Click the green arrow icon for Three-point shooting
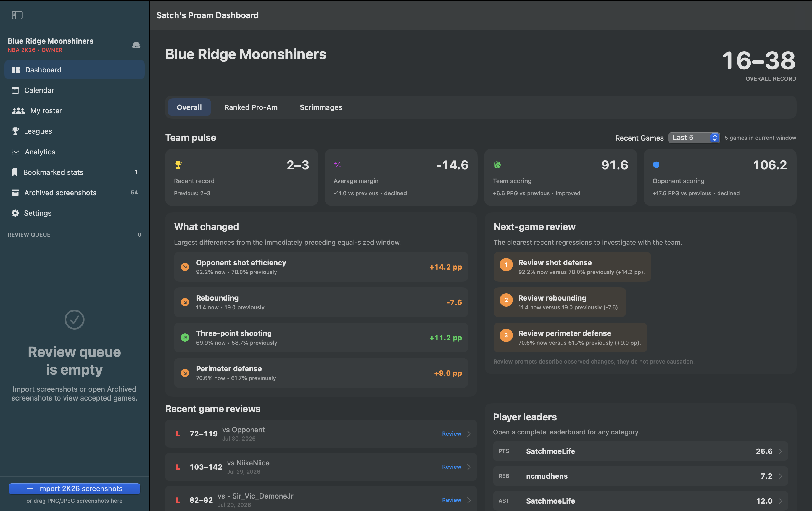Screen dimensions: 812x511 [x=185, y=338]
